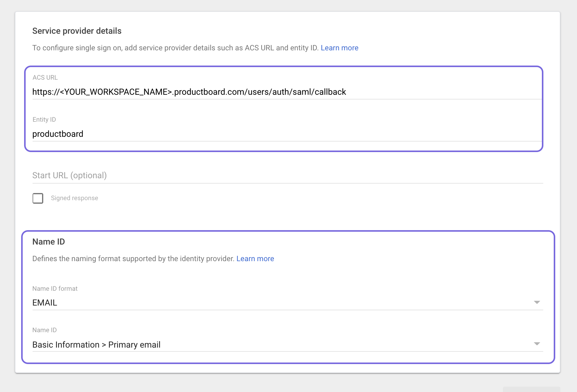This screenshot has height=392, width=577.
Task: Click the Entity ID field containing productboard
Action: pos(287,134)
